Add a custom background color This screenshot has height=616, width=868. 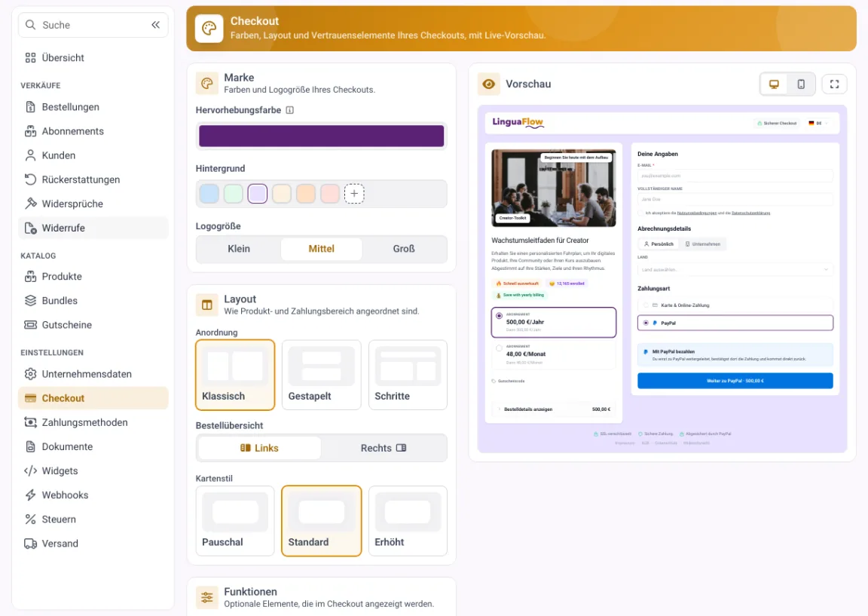coord(354,194)
